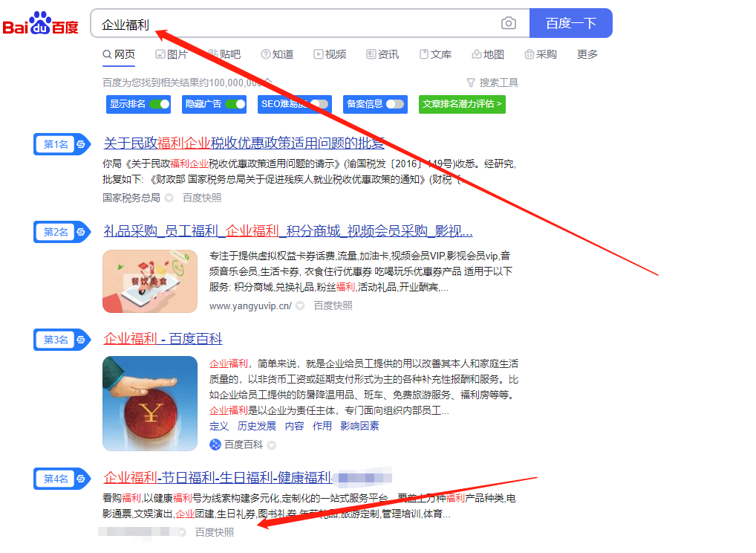This screenshot has width=756, height=553.
Task: Click the 文章排名潜力评估 green button
Action: click(462, 104)
